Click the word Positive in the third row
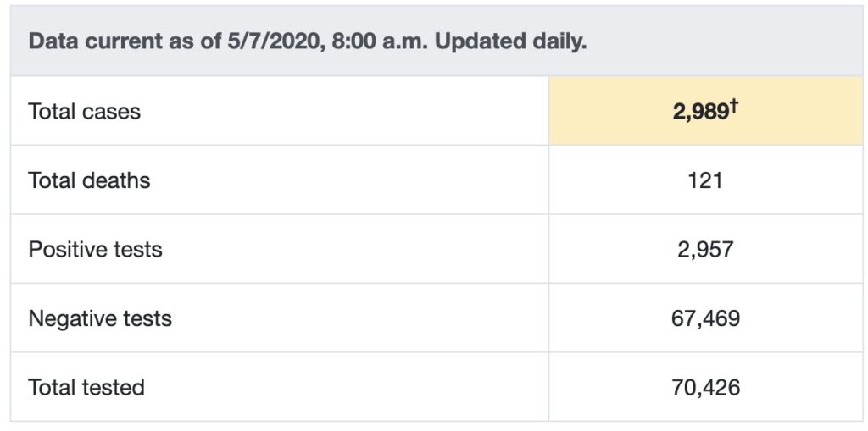The width and height of the screenshot is (868, 431). tap(64, 250)
